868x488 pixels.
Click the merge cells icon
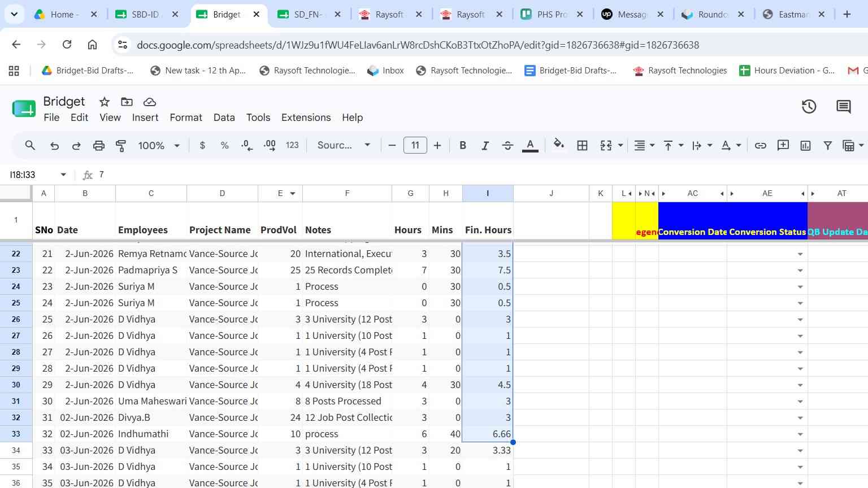point(606,145)
